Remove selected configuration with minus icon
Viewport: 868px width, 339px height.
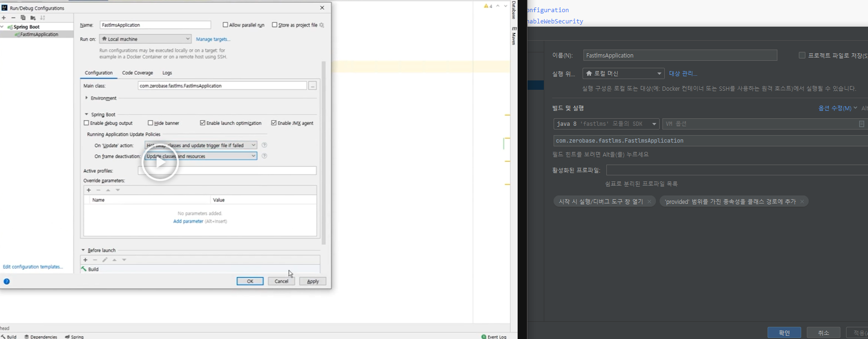[x=13, y=18]
